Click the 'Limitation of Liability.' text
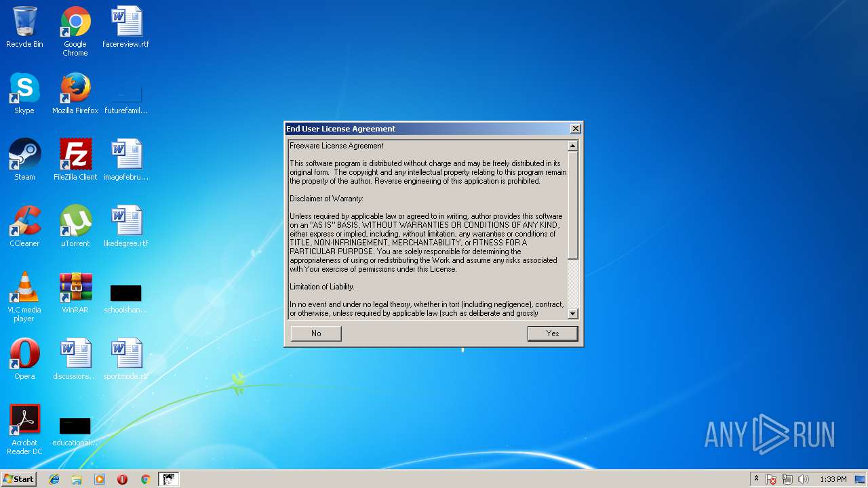The width and height of the screenshot is (868, 488). point(322,287)
